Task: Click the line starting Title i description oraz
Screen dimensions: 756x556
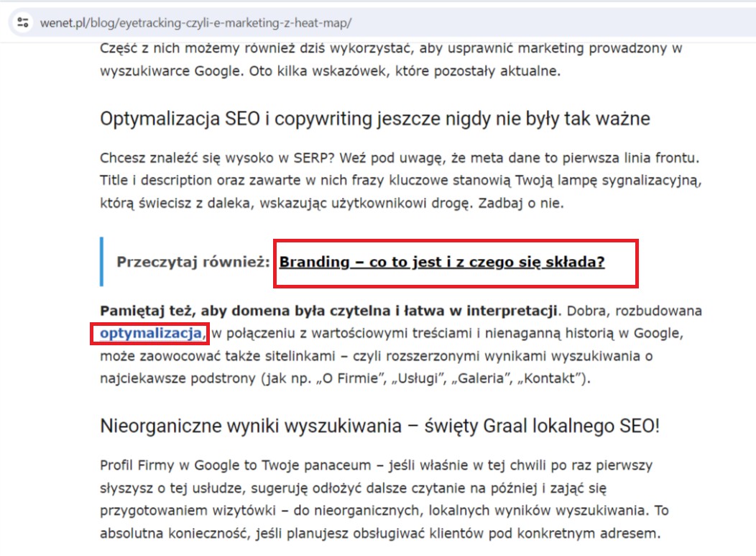Action: pos(401,181)
